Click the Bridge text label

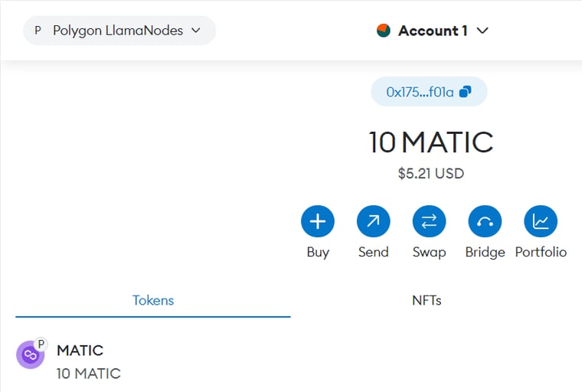tap(485, 252)
